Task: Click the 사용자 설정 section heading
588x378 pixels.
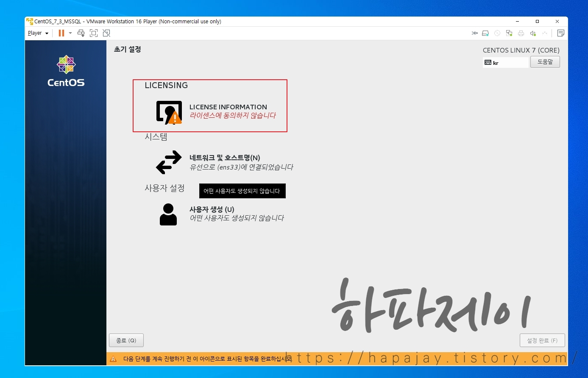Action: point(164,188)
